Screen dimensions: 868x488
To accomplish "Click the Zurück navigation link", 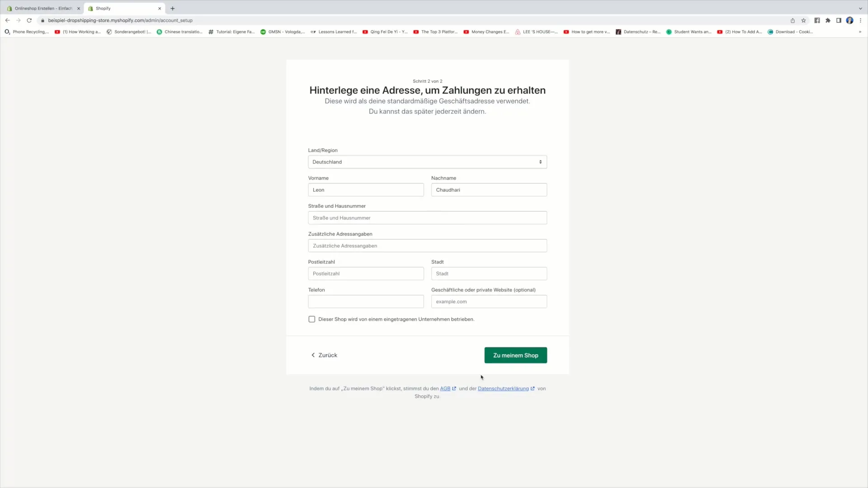I will 324,355.
